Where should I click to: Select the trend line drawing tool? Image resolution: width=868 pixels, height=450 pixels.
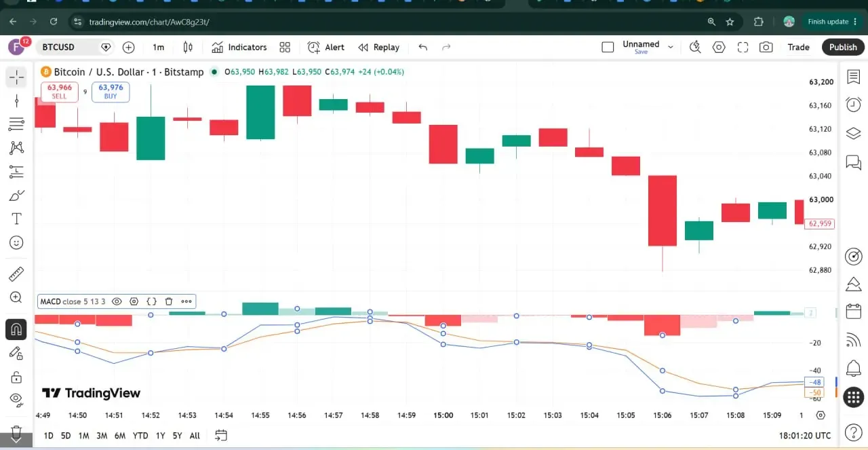click(x=16, y=101)
